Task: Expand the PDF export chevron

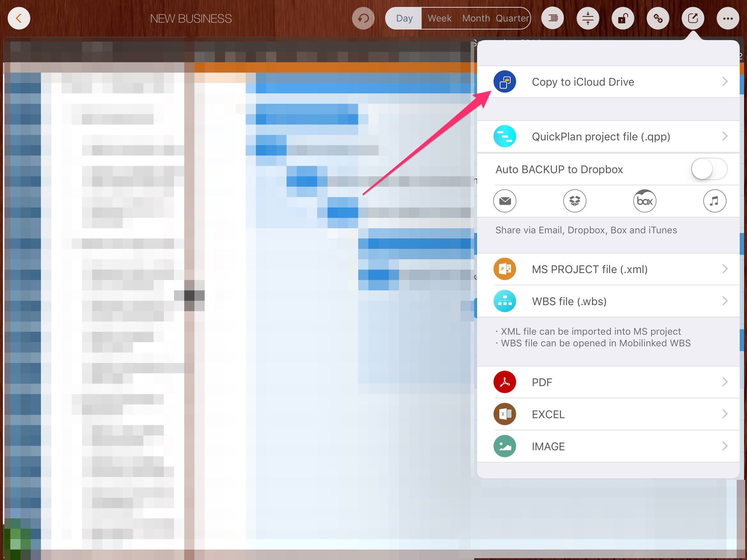Action: coord(725,382)
